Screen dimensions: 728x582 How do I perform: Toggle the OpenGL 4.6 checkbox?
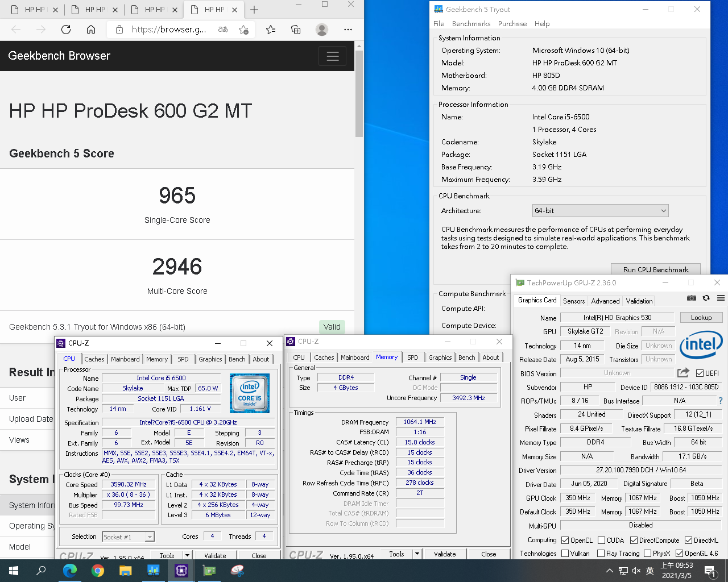pyautogui.click(x=679, y=553)
